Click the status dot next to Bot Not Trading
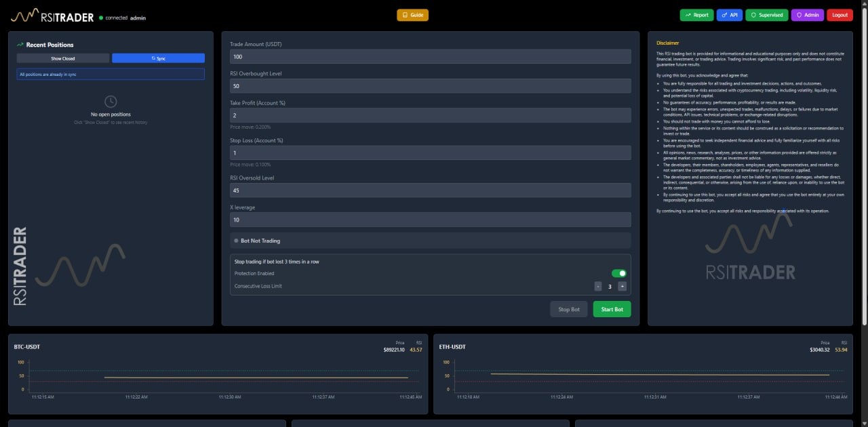 tap(235, 241)
